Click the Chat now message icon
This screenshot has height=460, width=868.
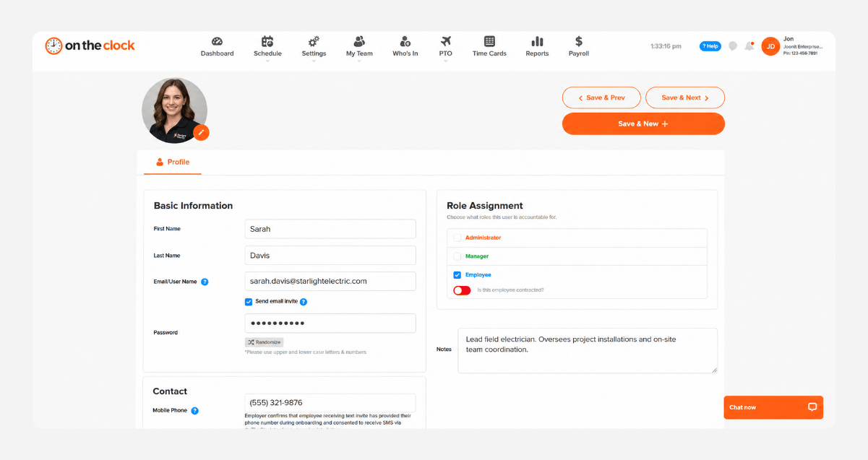point(812,407)
